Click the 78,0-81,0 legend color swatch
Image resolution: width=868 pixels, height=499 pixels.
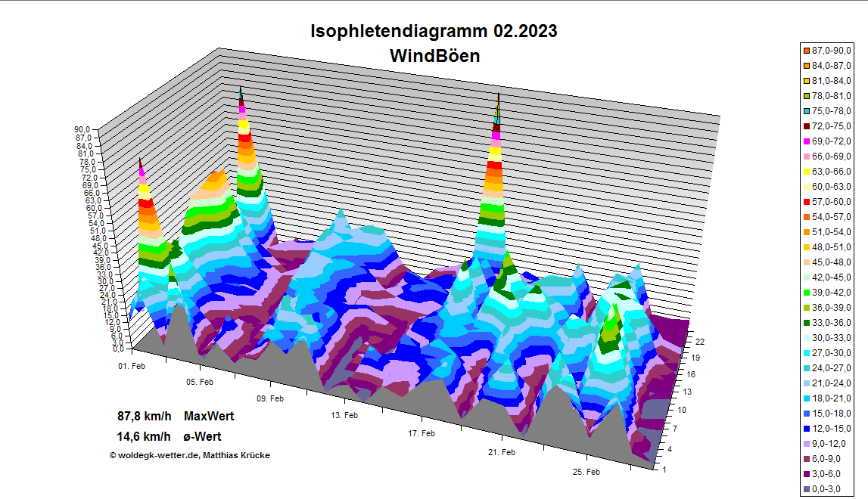pos(807,96)
